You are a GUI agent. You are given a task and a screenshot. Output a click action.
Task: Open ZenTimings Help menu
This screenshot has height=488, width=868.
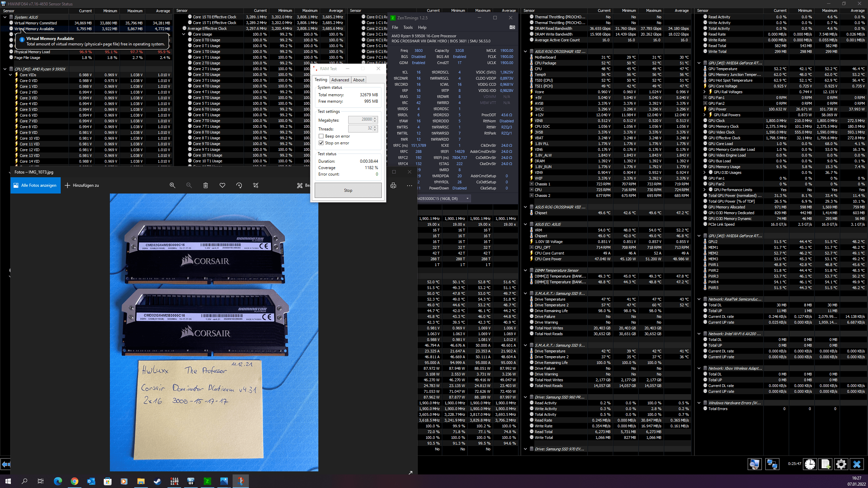[x=422, y=27]
